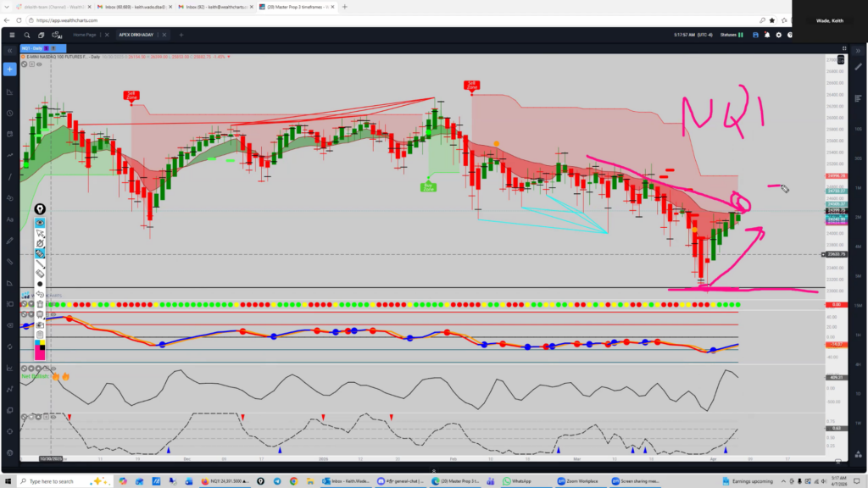
Task: Click the symbol search magnifier icon
Action: (x=27, y=35)
